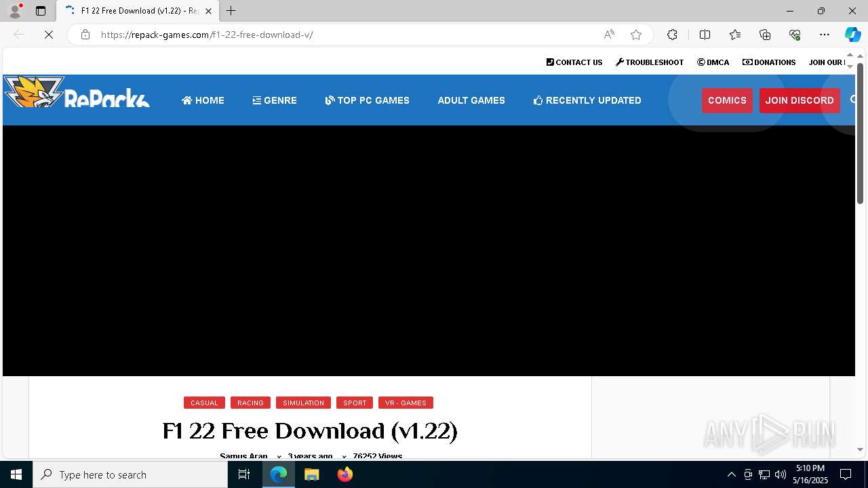This screenshot has width=868, height=488.
Task: Open Recently Updated menu item
Action: tap(587, 100)
